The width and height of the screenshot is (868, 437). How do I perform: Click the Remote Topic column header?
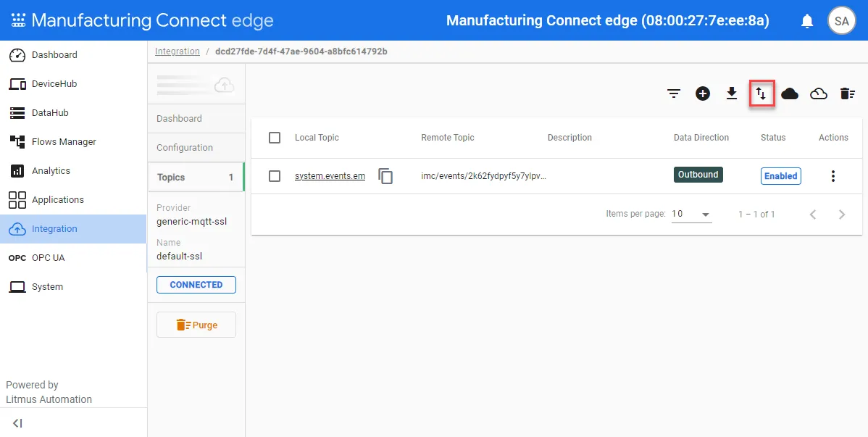(448, 138)
